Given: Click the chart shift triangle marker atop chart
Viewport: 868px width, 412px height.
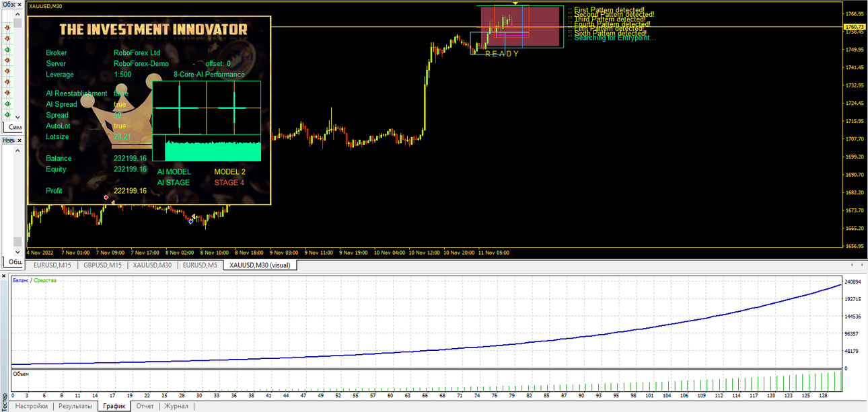Looking at the screenshot, I should click(x=515, y=4).
